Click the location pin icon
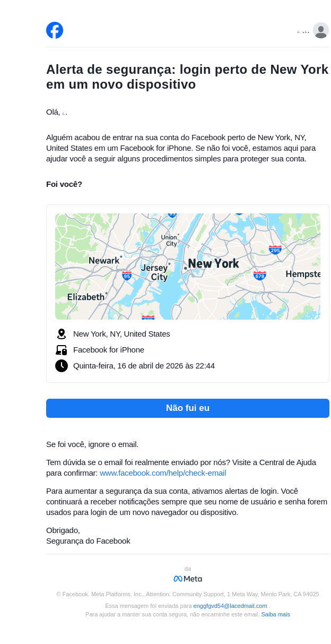This screenshot has height=644, width=331. click(x=62, y=334)
